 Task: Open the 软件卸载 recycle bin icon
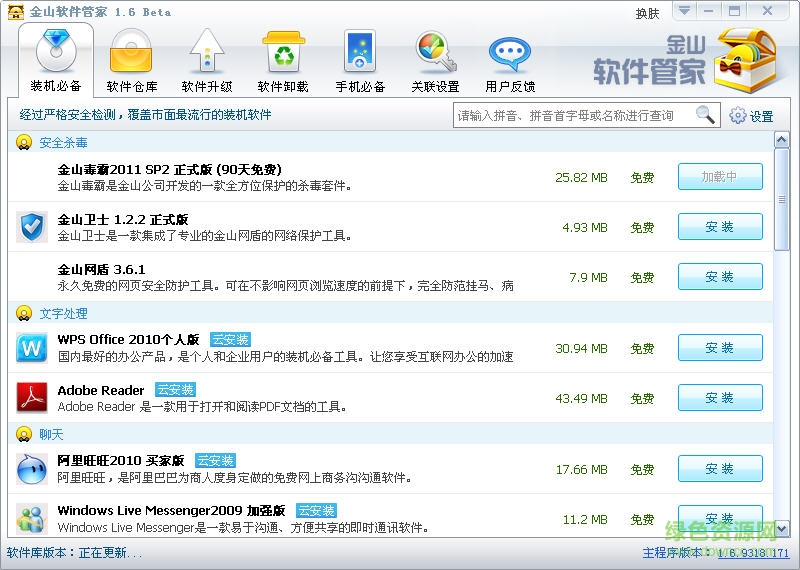pyautogui.click(x=283, y=51)
